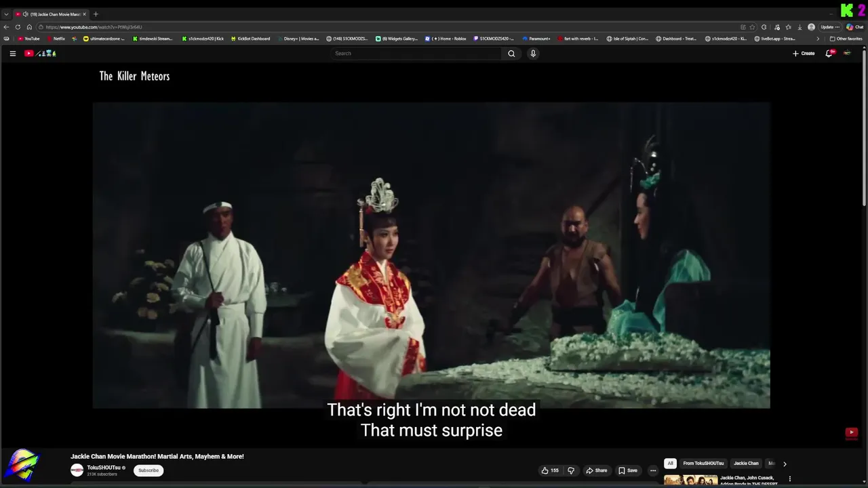
Task: Start voice search with microphone icon
Action: click(533, 54)
